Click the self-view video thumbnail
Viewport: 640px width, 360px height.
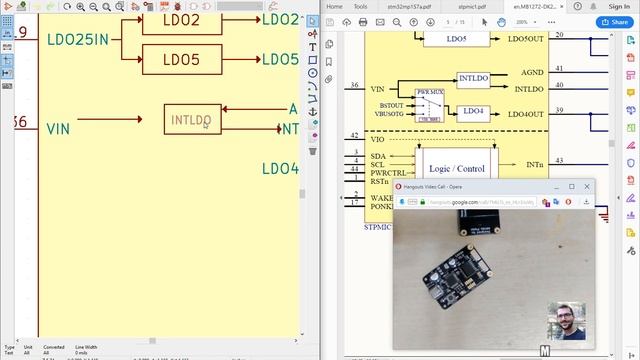(567, 321)
